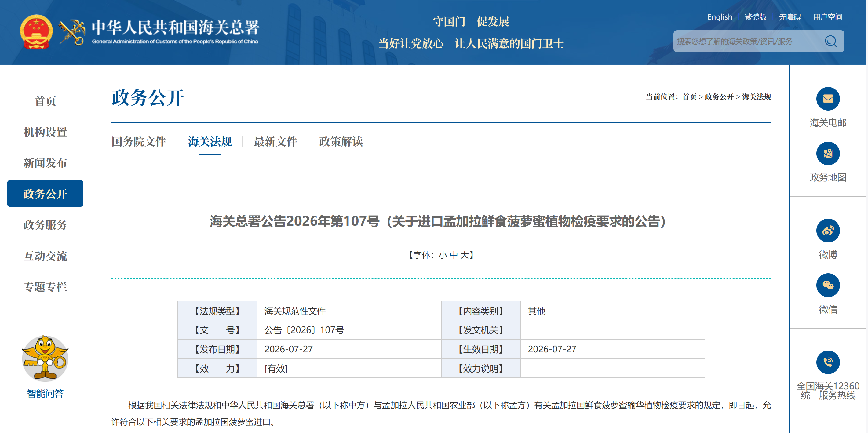Open 新闻发布 in sidebar
This screenshot has height=433, width=868.
[x=45, y=163]
